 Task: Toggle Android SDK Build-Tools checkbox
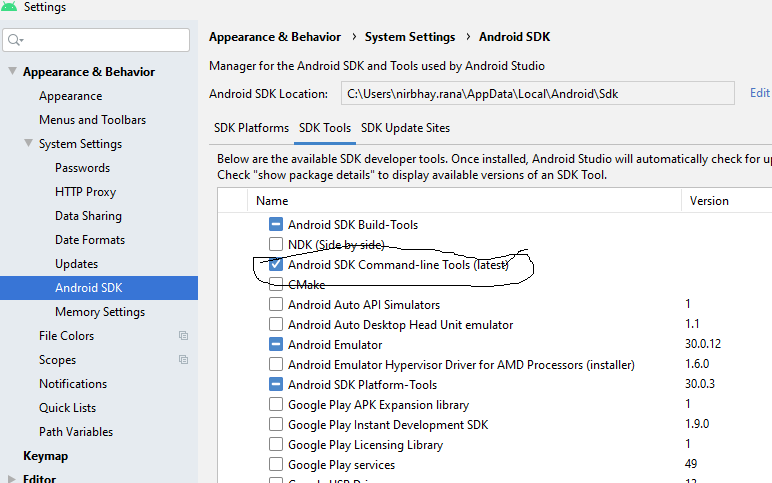tap(276, 224)
